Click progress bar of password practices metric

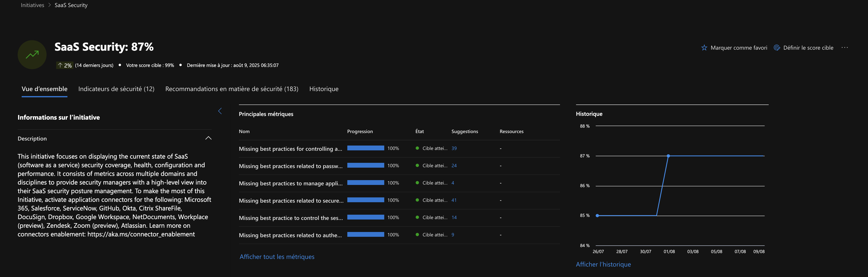click(366, 165)
